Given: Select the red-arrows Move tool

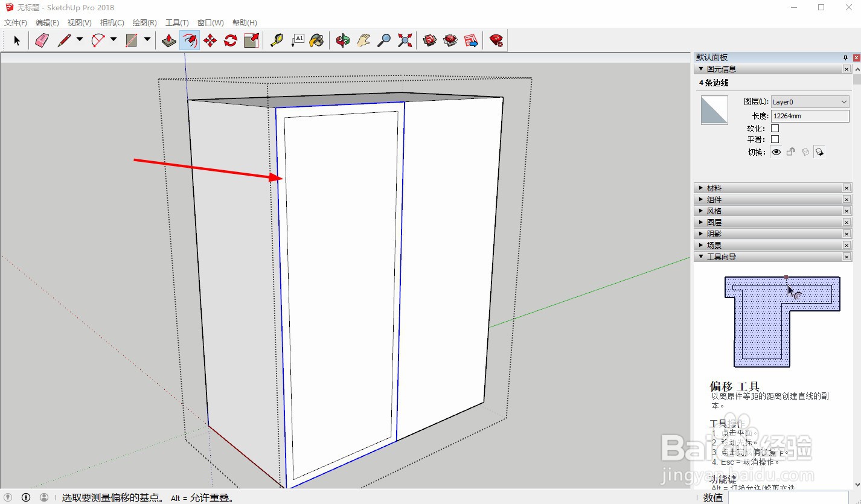Looking at the screenshot, I should point(210,40).
